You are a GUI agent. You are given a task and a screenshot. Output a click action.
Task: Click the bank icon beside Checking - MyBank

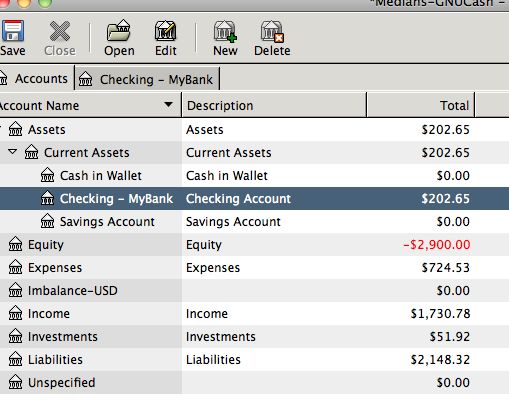pyautogui.click(x=47, y=198)
